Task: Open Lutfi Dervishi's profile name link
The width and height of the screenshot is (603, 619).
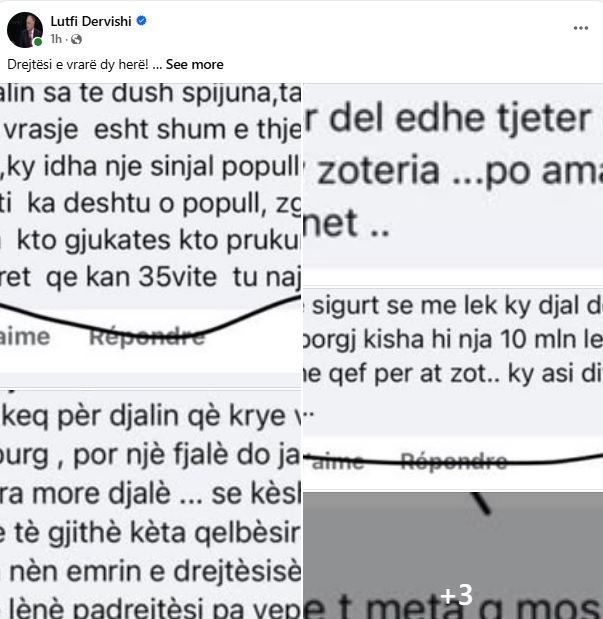Action: (91, 21)
